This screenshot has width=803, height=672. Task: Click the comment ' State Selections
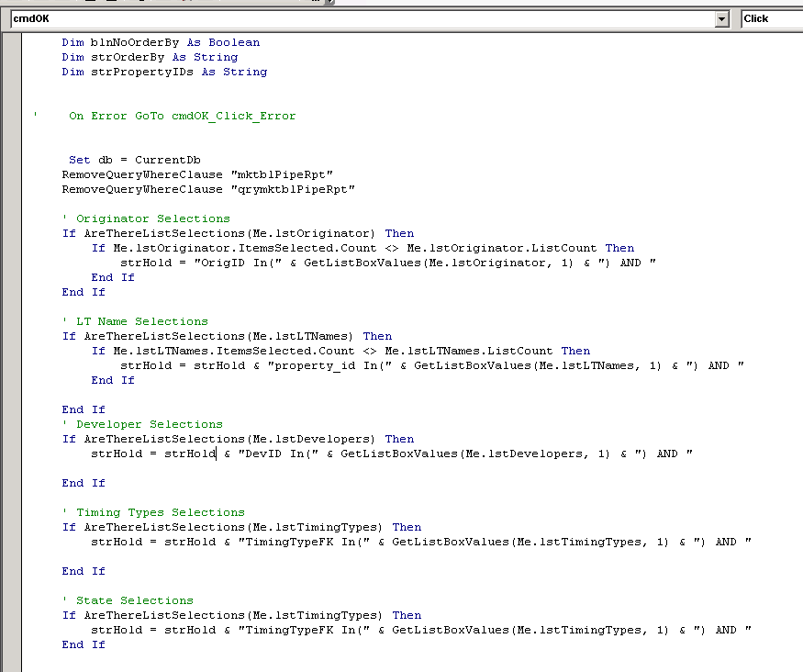click(128, 600)
